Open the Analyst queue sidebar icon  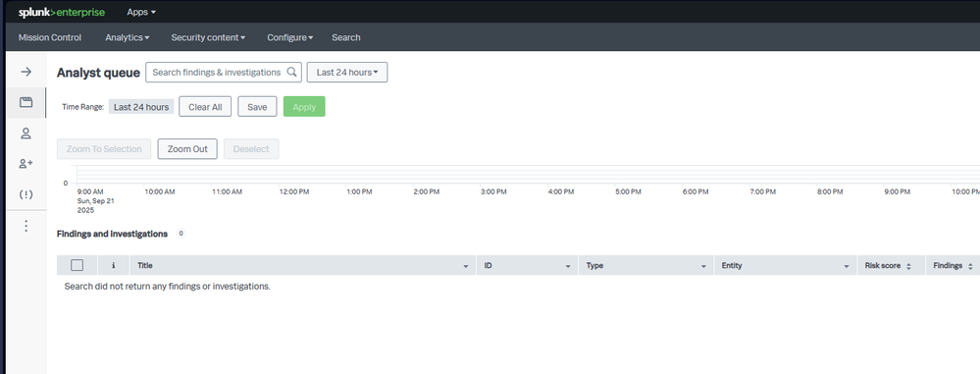coord(26,102)
